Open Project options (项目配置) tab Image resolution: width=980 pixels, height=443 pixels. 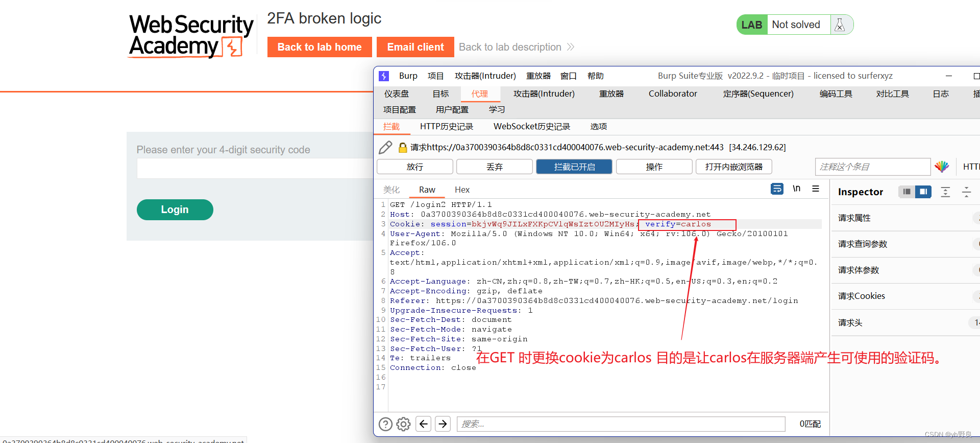[399, 110]
